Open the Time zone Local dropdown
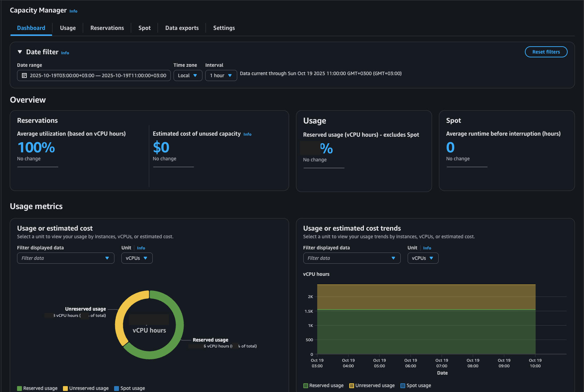The width and height of the screenshot is (584, 392). [187, 75]
